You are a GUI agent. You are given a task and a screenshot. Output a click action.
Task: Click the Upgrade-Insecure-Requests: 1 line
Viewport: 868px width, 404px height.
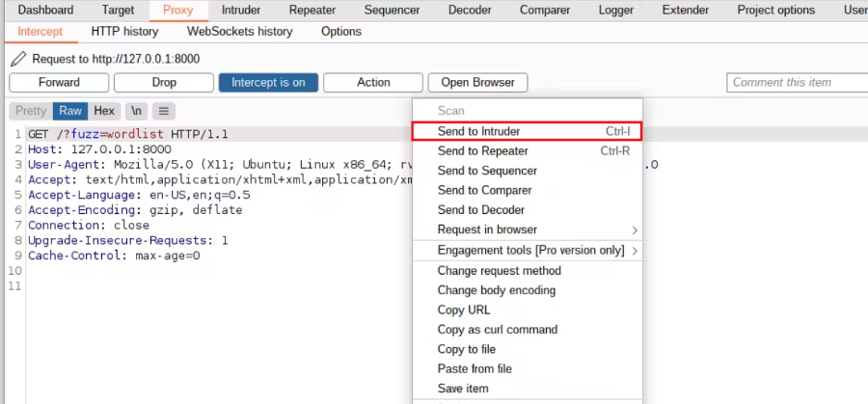[128, 241]
